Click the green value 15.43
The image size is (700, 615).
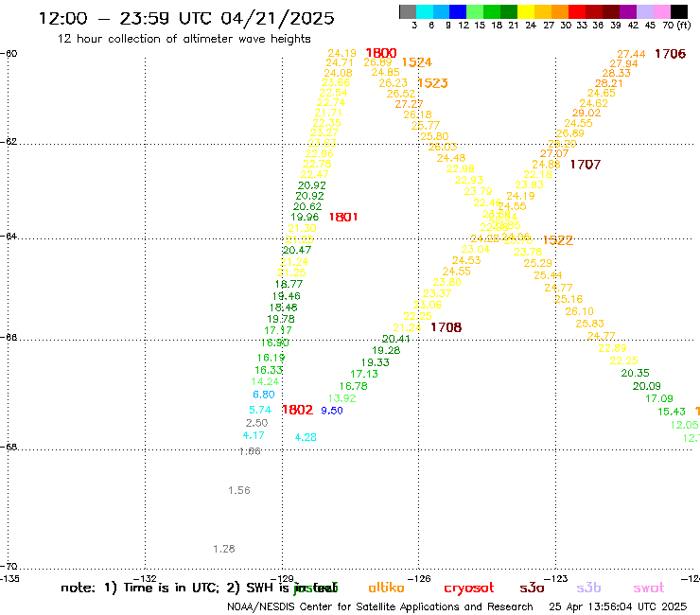[x=672, y=412]
